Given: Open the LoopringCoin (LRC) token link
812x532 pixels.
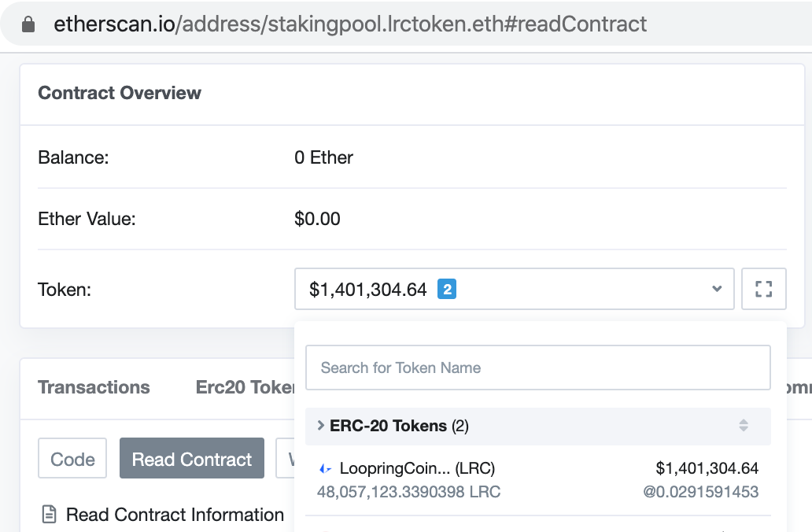Looking at the screenshot, I should click(x=417, y=469).
